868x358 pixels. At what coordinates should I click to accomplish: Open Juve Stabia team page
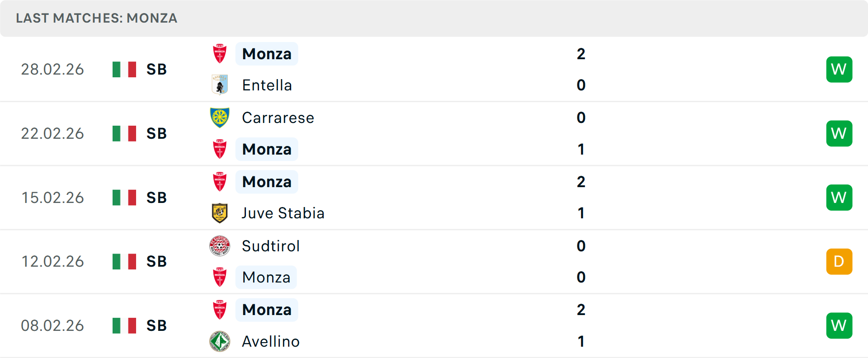pos(283,213)
